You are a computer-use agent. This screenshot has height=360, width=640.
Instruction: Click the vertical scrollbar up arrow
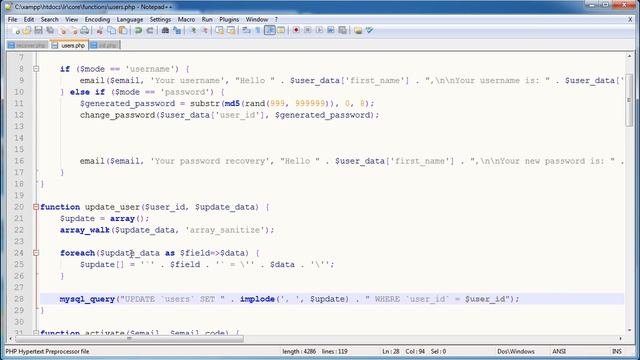click(629, 56)
